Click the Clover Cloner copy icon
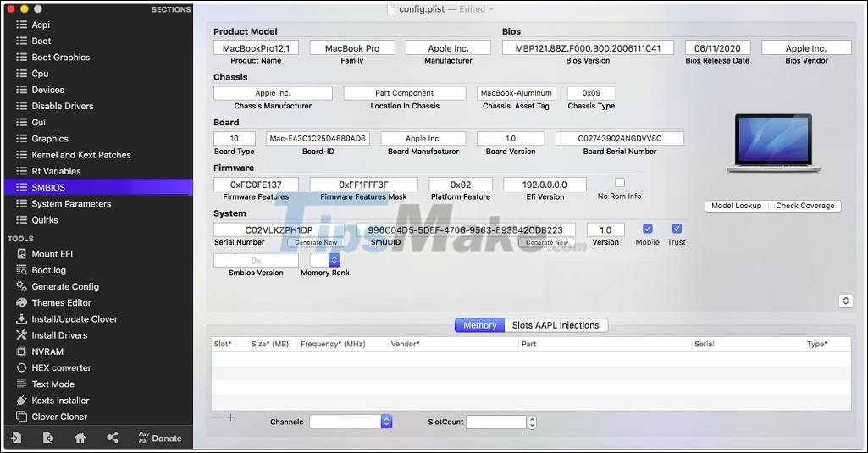The height and width of the screenshot is (453, 868). pyautogui.click(x=21, y=417)
